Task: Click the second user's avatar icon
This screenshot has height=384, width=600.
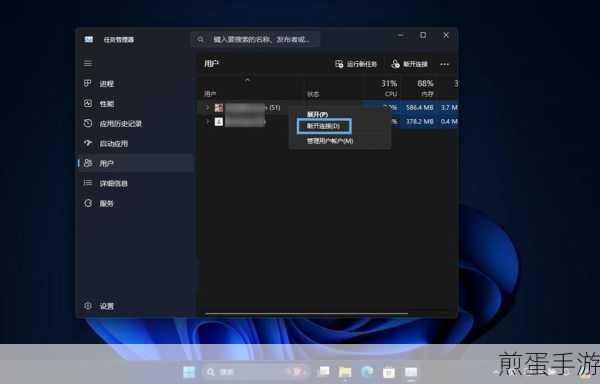Action: click(218, 122)
